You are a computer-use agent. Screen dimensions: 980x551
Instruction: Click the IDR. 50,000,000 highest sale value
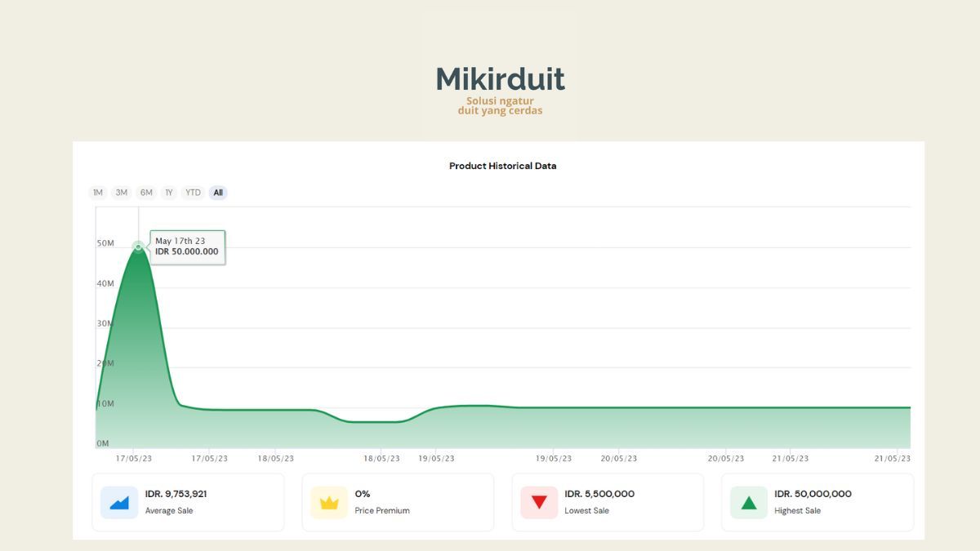tap(813, 494)
